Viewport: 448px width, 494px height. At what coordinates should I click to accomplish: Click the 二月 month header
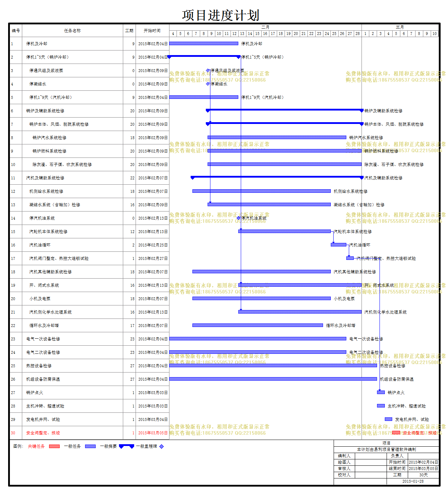pos(265,27)
